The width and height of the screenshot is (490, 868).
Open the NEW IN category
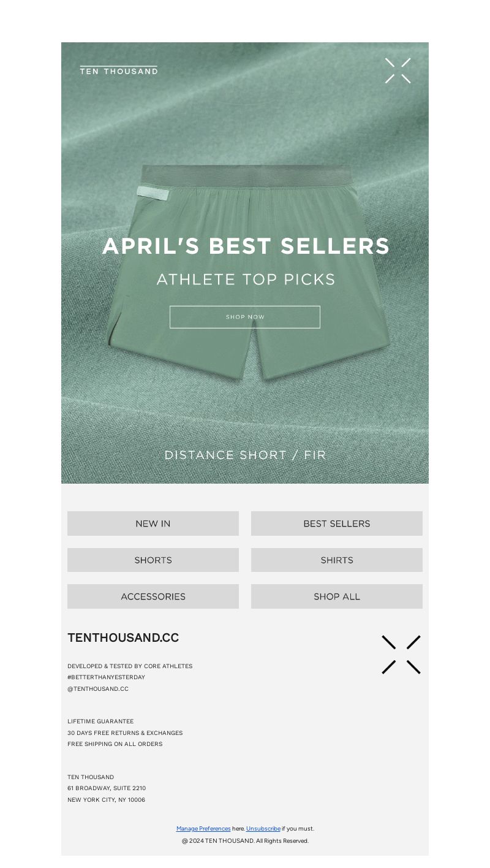153,523
